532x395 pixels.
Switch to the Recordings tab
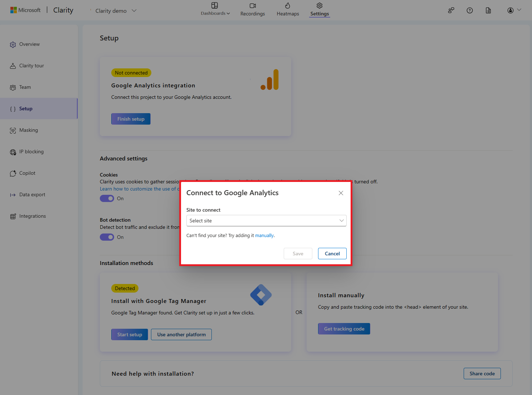click(253, 14)
